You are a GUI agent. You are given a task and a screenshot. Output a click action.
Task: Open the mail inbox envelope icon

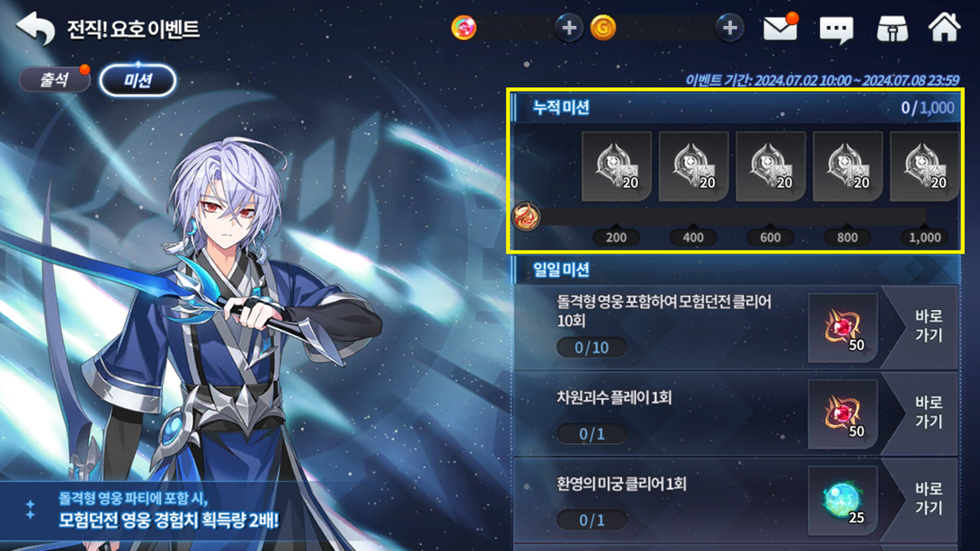[x=780, y=28]
